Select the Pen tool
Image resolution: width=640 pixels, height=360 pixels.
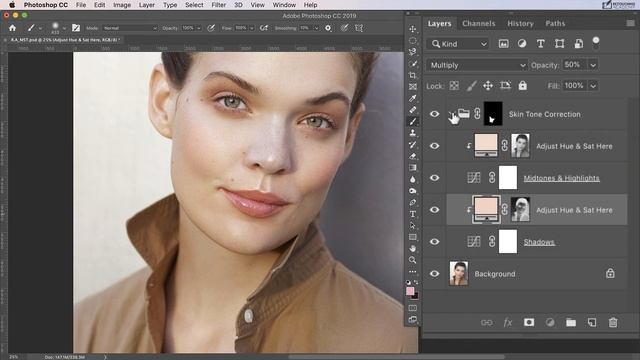point(413,202)
